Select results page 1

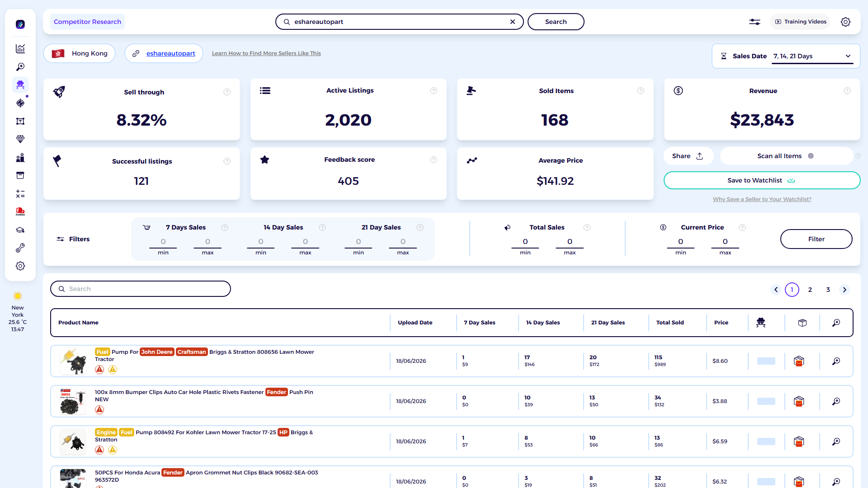click(792, 290)
